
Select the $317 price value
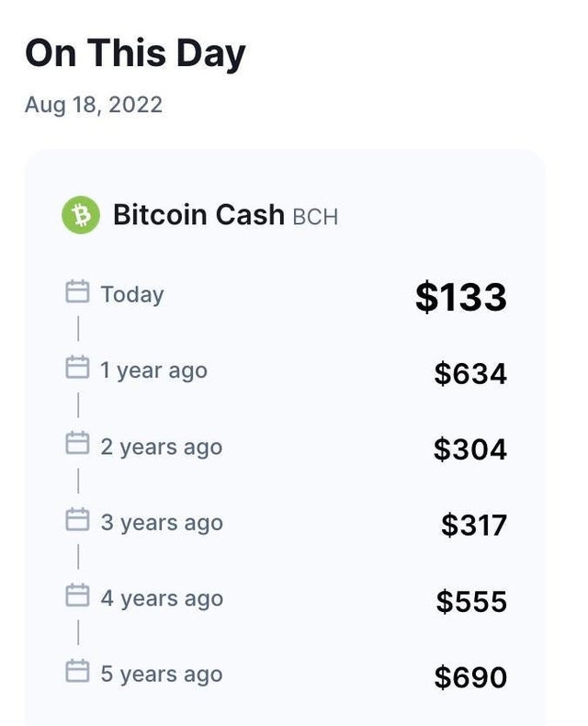474,526
